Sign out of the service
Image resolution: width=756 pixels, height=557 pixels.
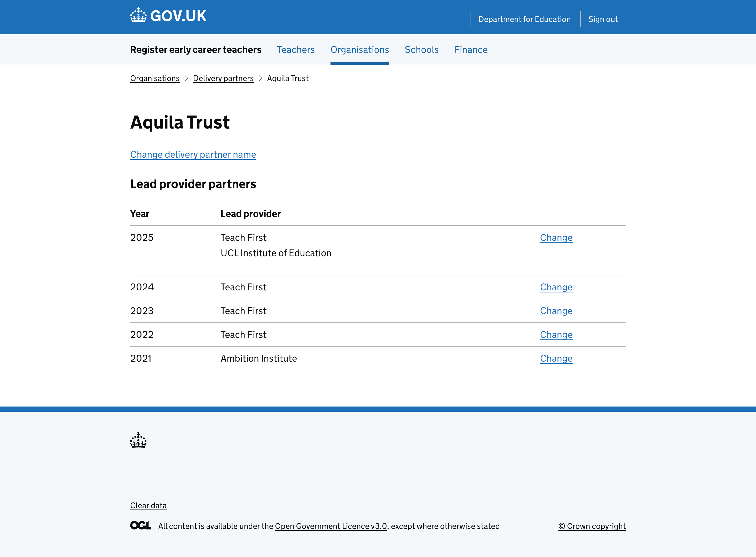pos(603,19)
